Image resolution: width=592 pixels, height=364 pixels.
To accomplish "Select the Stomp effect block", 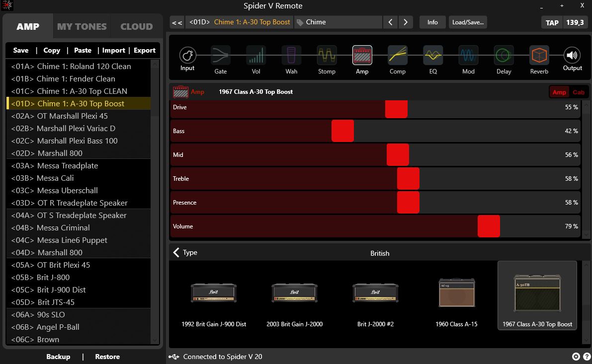I will (x=327, y=56).
